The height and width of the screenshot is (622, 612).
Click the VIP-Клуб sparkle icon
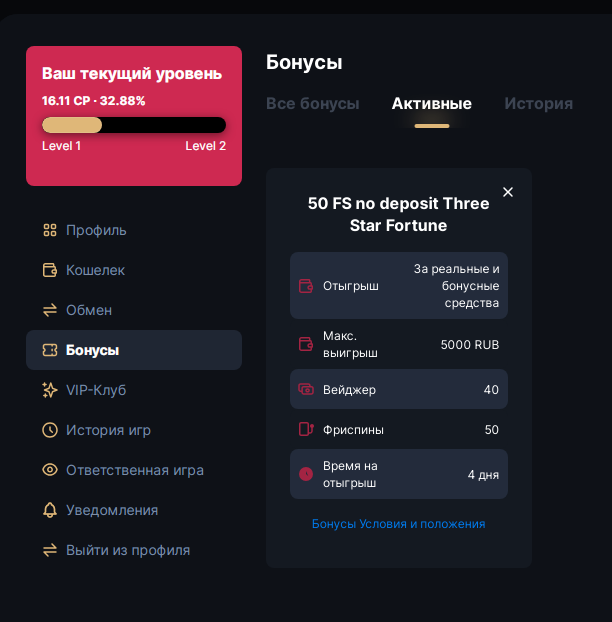click(x=50, y=391)
